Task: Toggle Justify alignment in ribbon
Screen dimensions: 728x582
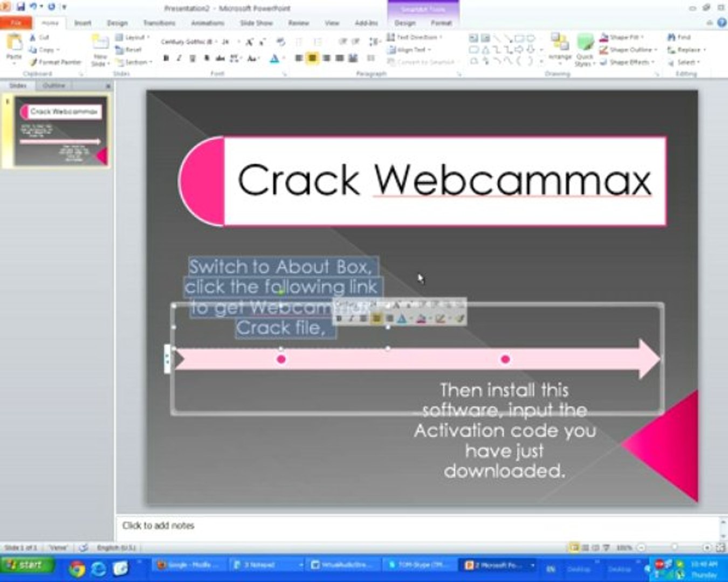Action: tap(340, 58)
